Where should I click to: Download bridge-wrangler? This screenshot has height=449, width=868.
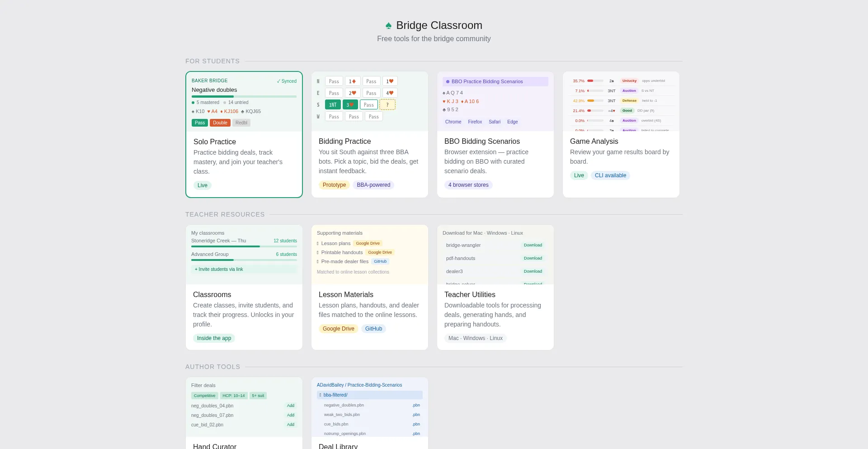tap(533, 245)
